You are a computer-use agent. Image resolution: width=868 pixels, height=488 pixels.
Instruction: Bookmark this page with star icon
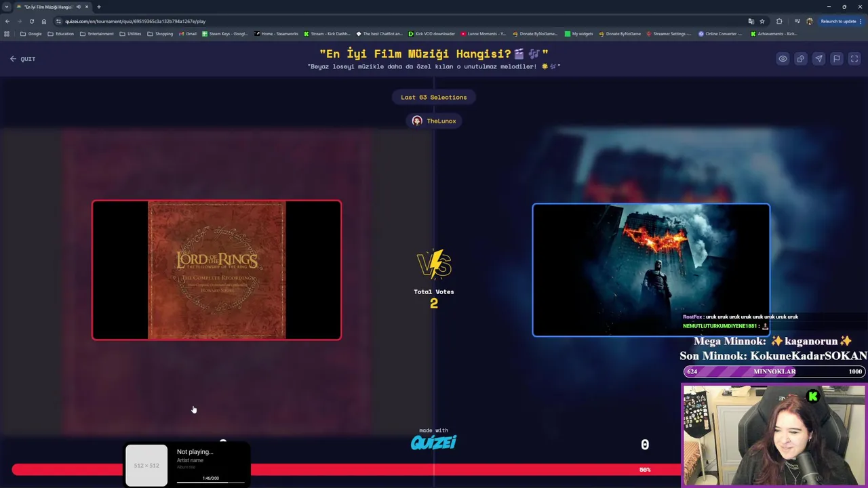[x=762, y=21]
